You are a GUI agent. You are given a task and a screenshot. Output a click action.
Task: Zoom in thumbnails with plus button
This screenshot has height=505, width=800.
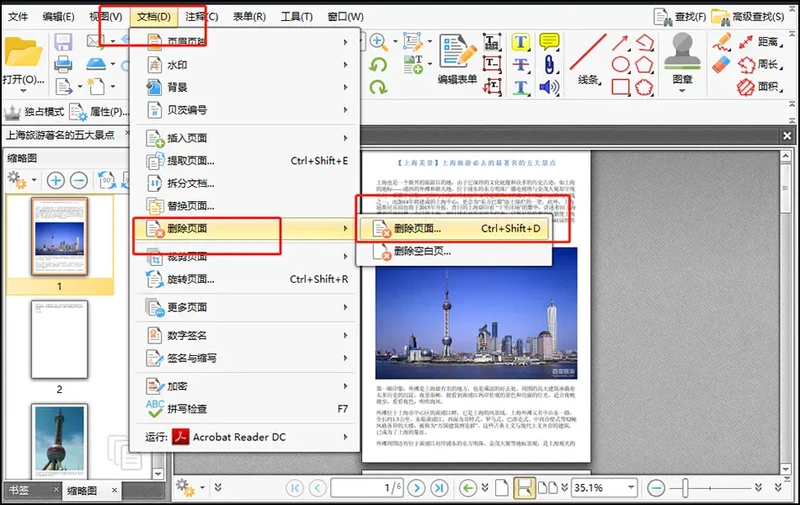point(56,180)
